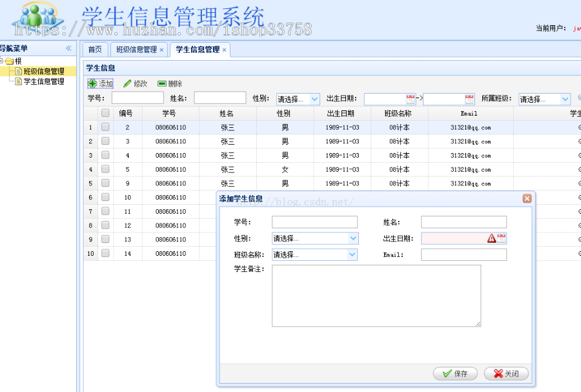Viewport: 581px width, 392px height.
Task: Click the calendar icon for the second date range field
Action: pos(468,99)
